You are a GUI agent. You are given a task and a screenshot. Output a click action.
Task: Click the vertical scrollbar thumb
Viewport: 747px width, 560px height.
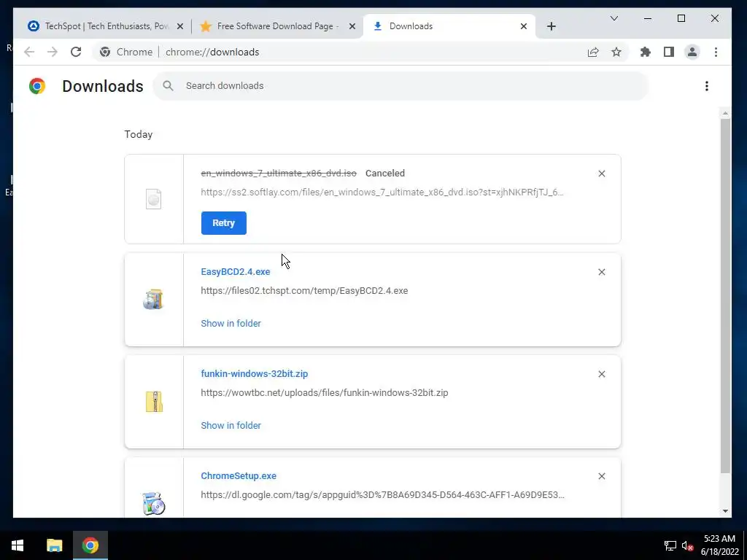pyautogui.click(x=725, y=296)
